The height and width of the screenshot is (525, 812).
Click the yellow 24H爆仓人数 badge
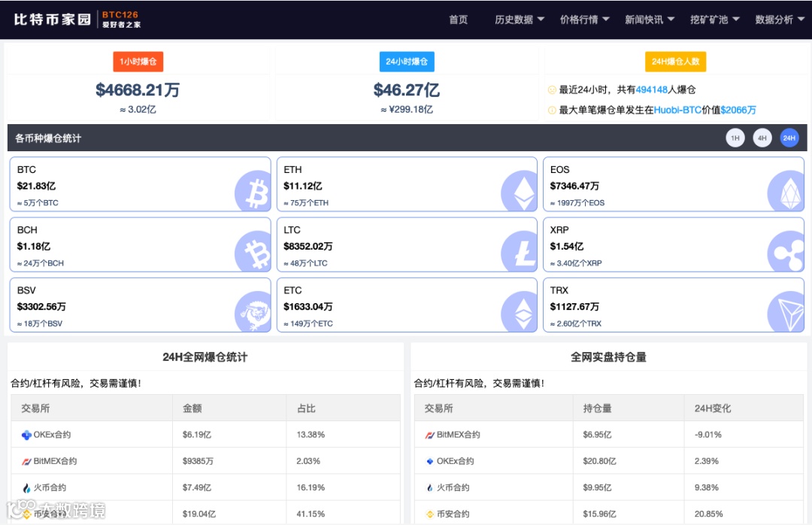(675, 62)
